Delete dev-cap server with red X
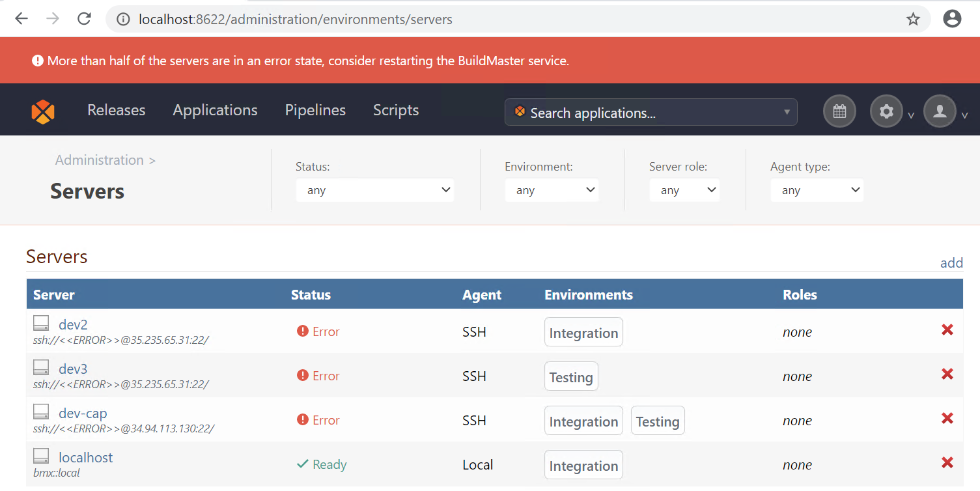This screenshot has height=491, width=980. click(x=947, y=419)
